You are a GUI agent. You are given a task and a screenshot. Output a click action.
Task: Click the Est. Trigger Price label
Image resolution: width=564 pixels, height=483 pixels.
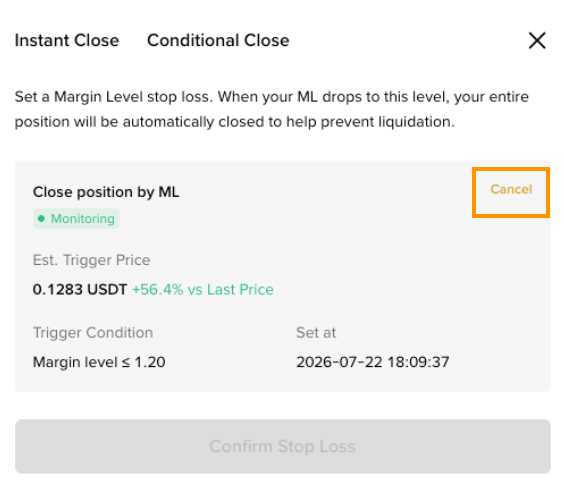pyautogui.click(x=91, y=260)
